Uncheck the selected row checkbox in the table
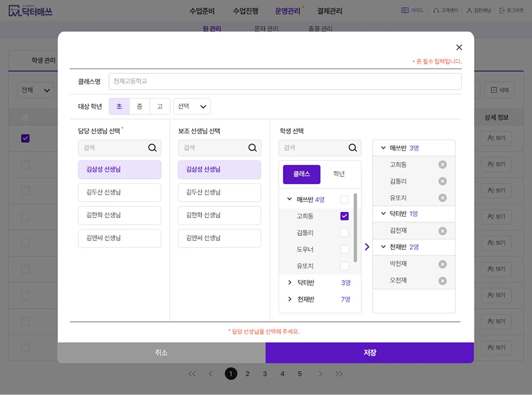The image size is (532, 395). point(25,138)
